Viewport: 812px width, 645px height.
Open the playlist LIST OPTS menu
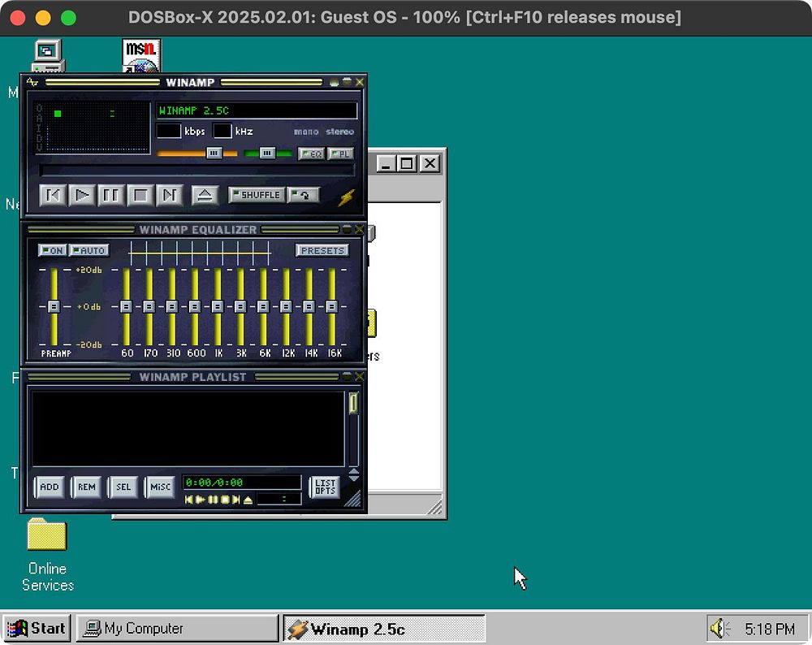coord(325,487)
